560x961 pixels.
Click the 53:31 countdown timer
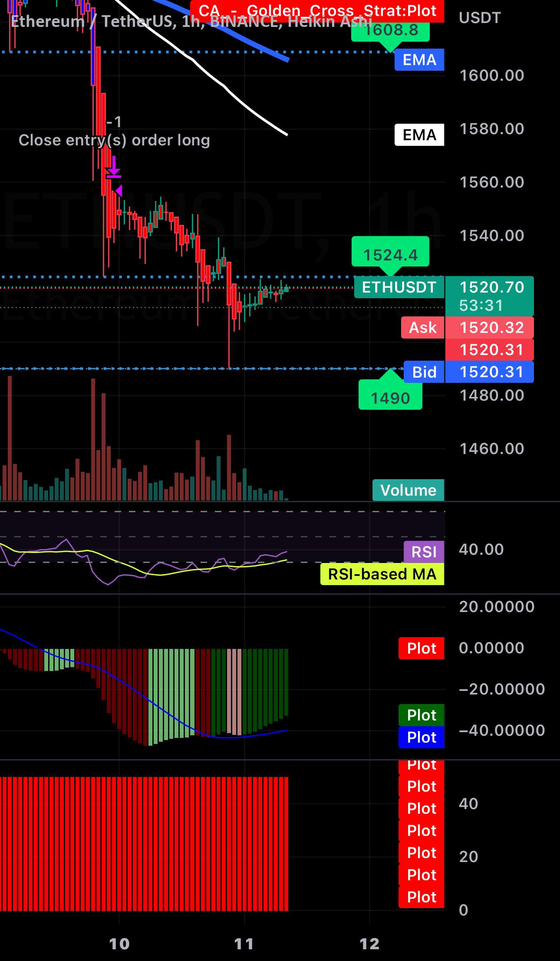click(x=481, y=306)
